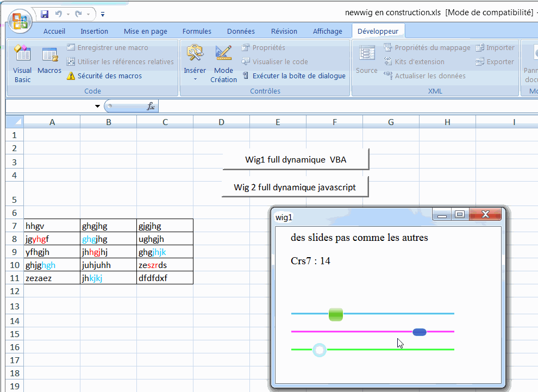Select column A header
Screen dimensions: 538x392
(52, 122)
